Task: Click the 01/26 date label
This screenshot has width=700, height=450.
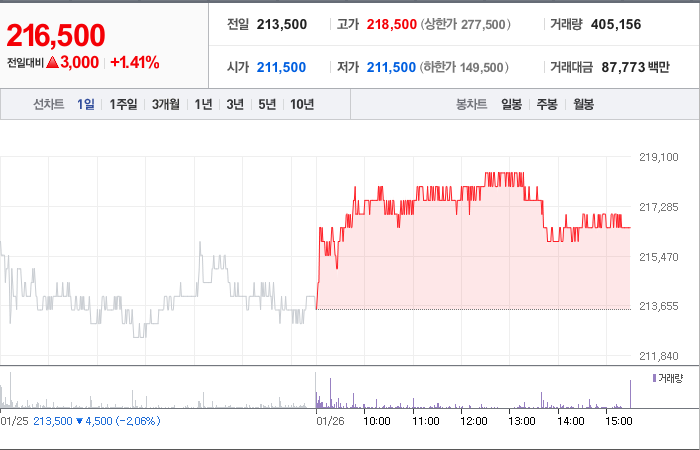Action: pyautogui.click(x=330, y=421)
